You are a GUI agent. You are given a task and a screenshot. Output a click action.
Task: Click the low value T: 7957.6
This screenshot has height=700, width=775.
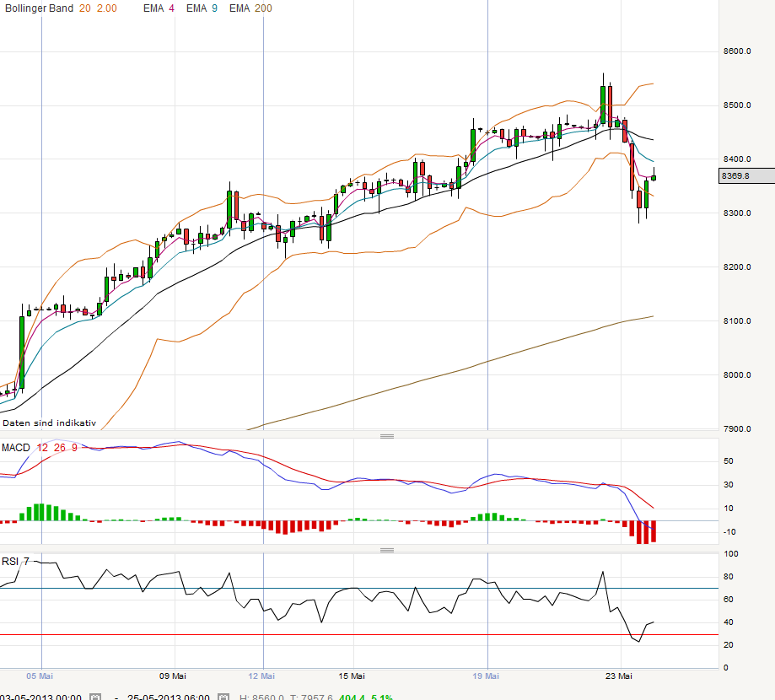(311, 697)
